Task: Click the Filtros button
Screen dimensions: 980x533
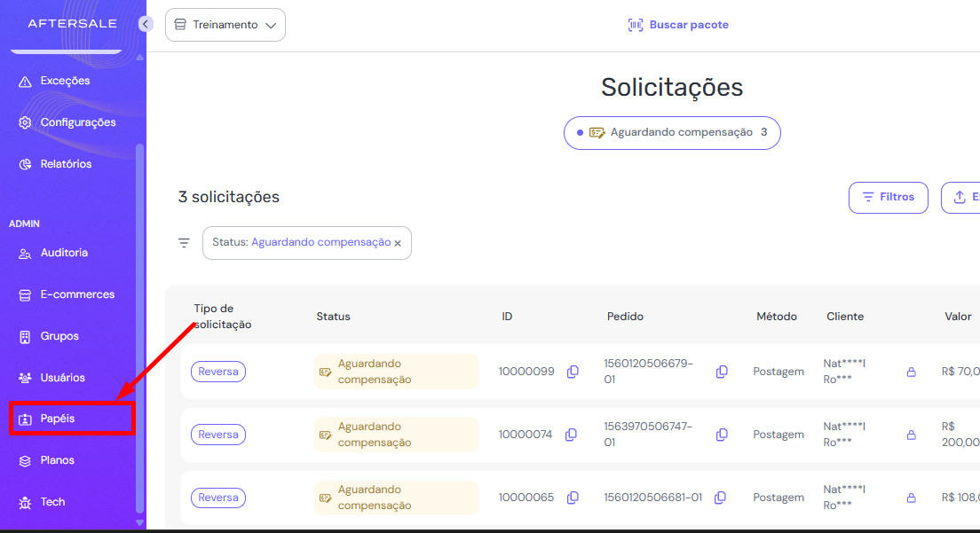Action: pos(888,197)
